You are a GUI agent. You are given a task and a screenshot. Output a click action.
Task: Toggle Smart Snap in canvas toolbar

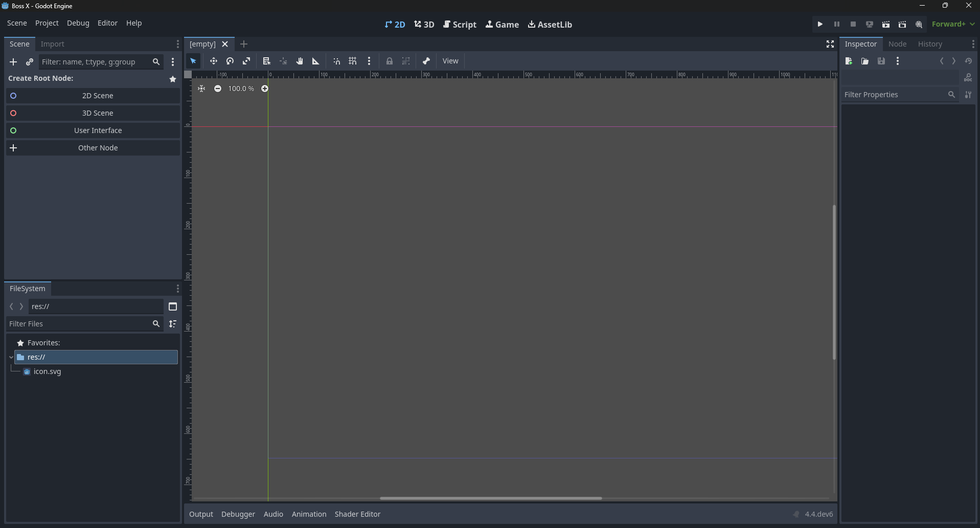tap(336, 61)
